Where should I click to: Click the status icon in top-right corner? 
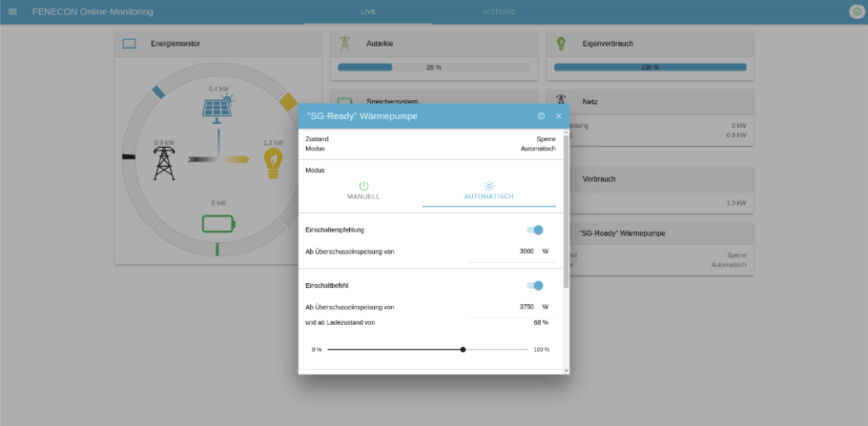pos(856,11)
